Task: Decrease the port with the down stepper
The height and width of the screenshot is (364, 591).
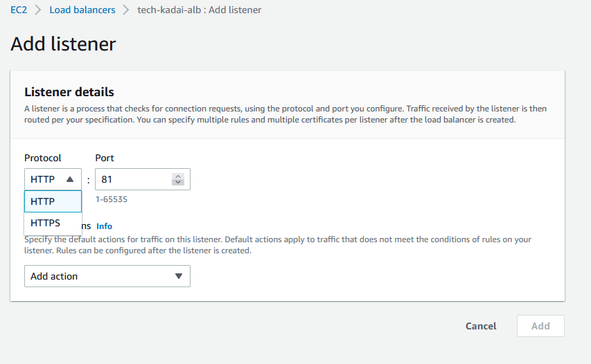Action: (x=178, y=183)
